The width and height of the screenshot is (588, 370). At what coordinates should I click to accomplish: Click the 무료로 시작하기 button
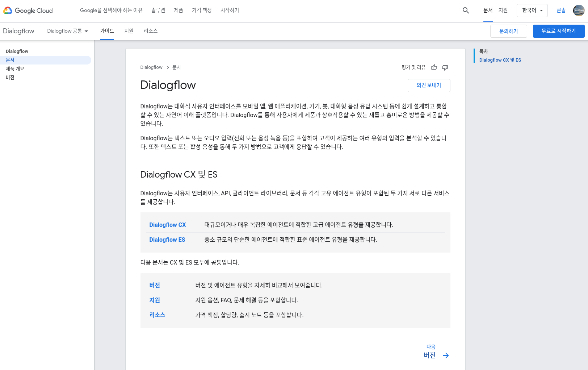click(559, 31)
